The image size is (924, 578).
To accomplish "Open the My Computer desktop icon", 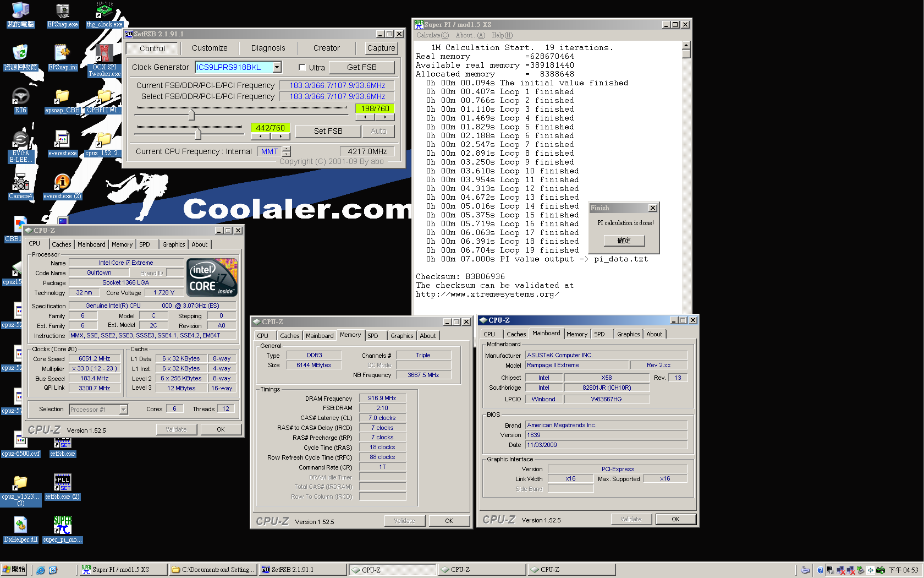I will [x=20, y=15].
